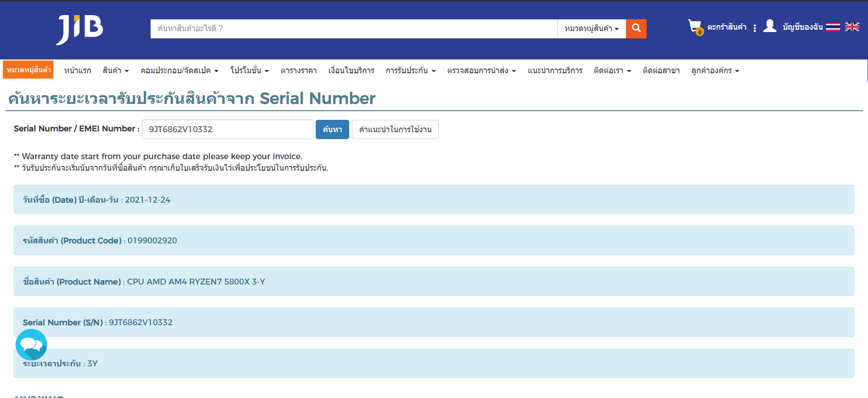Click the orange search magnifier button
This screenshot has height=398, width=868.
pyautogui.click(x=636, y=28)
